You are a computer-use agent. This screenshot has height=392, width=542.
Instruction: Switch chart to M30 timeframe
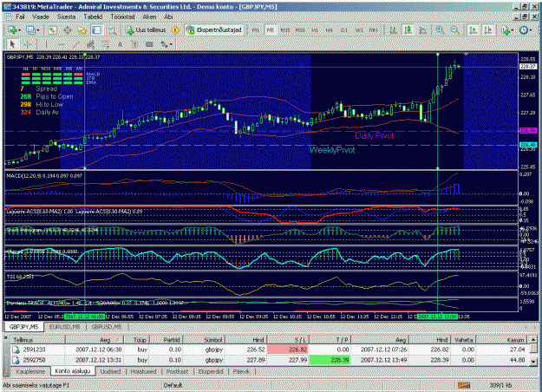pyautogui.click(x=300, y=30)
